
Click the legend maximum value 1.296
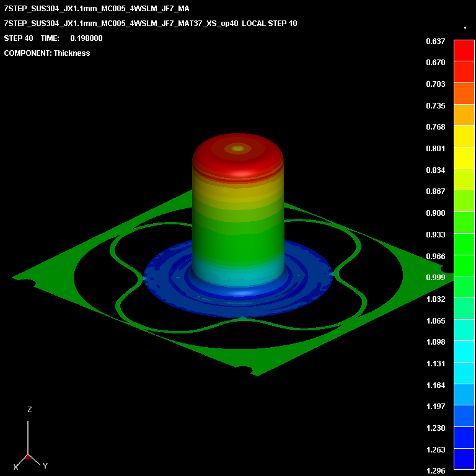point(435,471)
